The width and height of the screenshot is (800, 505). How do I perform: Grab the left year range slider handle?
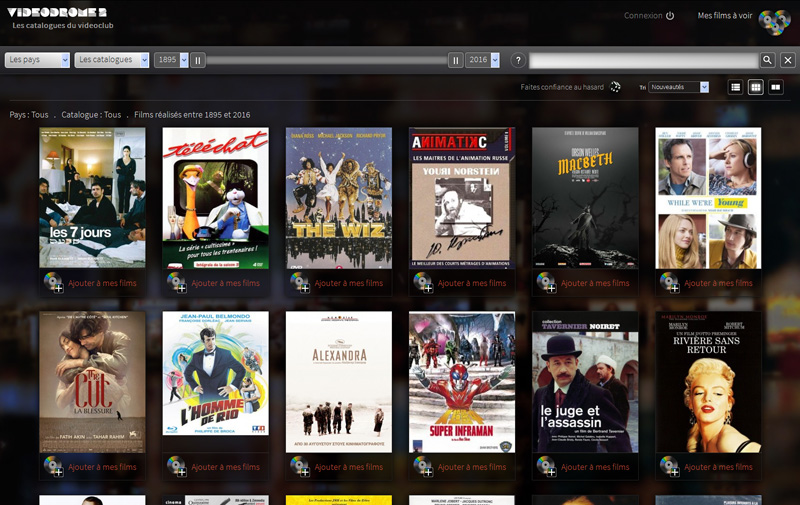198,60
